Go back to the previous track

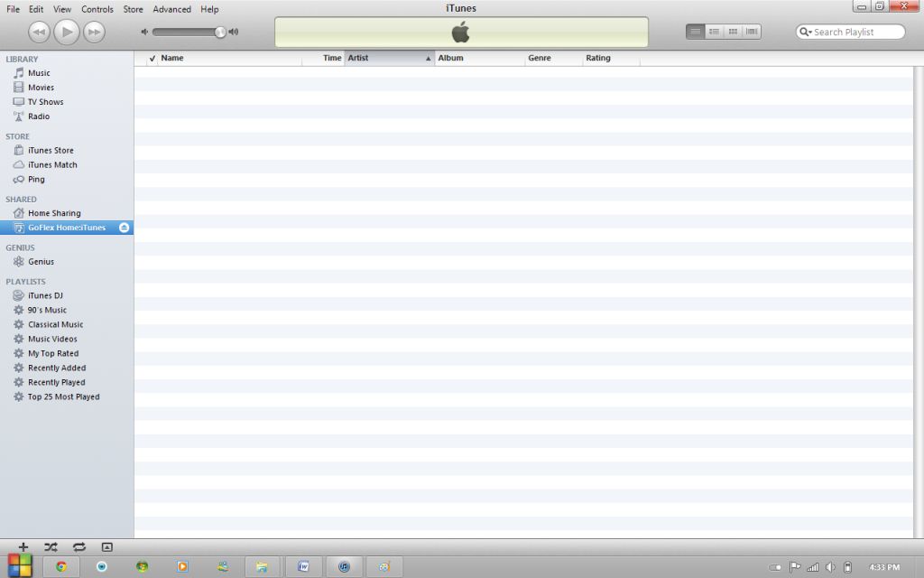point(39,33)
